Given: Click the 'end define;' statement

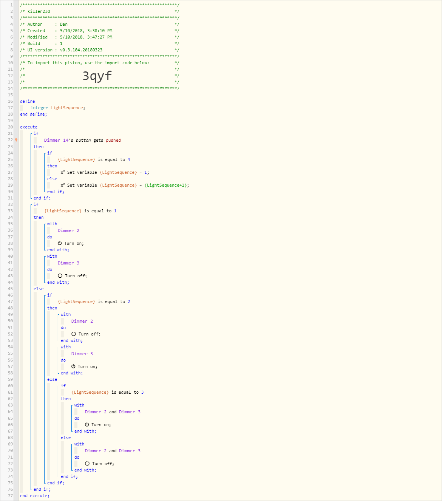Looking at the screenshot, I should [34, 114].
